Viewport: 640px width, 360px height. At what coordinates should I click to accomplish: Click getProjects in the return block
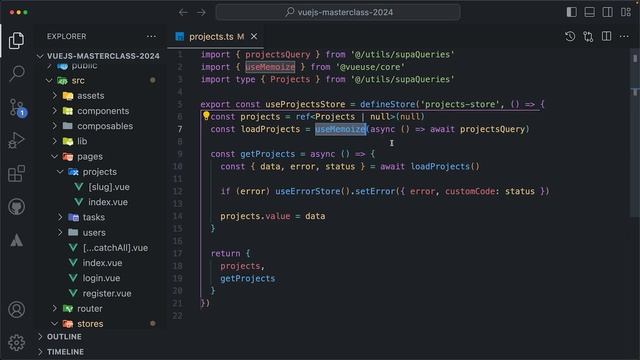tap(248, 279)
